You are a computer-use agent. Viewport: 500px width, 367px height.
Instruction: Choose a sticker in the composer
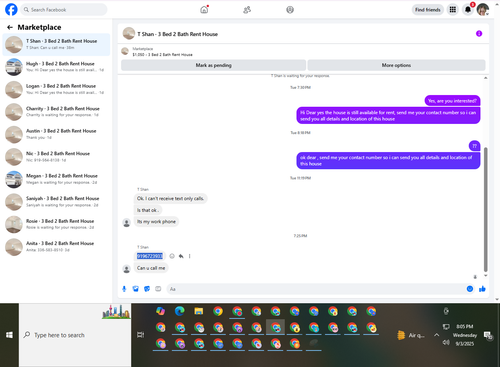pyautogui.click(x=147, y=289)
